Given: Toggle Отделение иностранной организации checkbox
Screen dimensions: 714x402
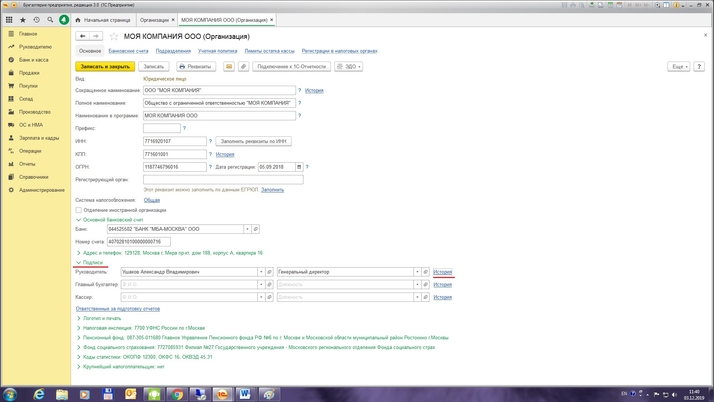Looking at the screenshot, I should [x=78, y=210].
